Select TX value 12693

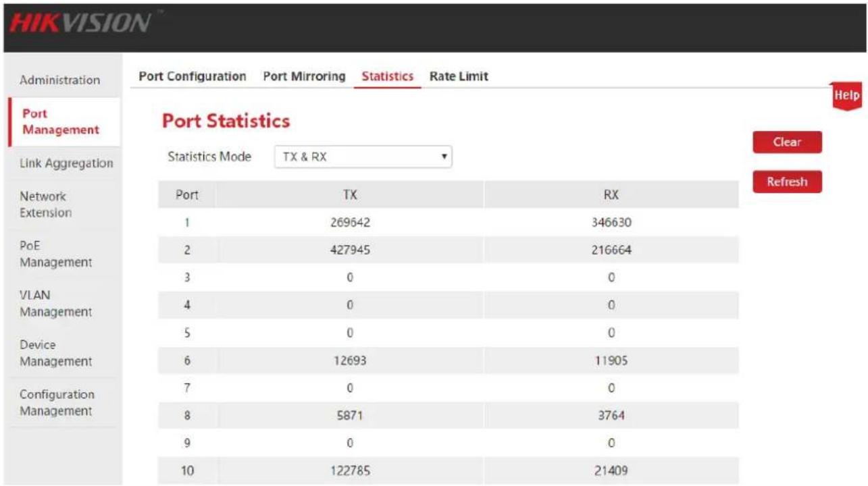point(350,360)
